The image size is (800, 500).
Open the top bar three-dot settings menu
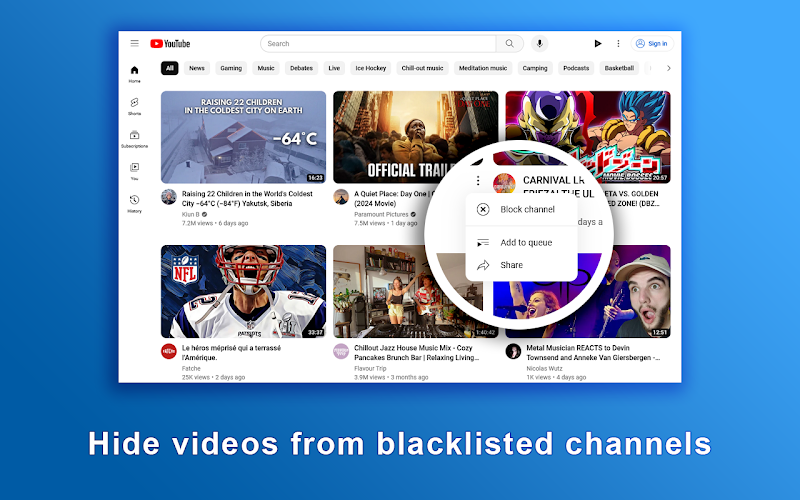[618, 44]
